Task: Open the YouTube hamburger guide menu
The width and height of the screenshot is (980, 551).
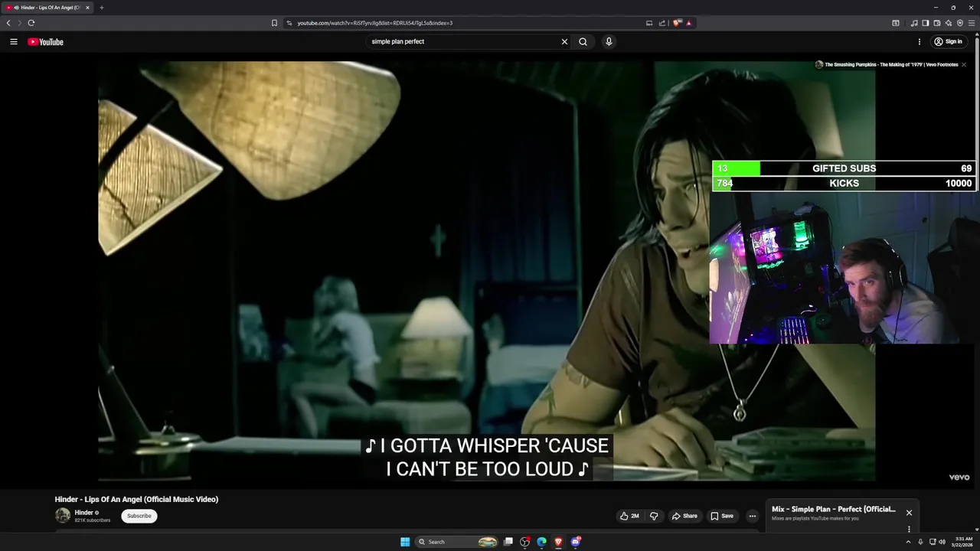Action: 13,41
